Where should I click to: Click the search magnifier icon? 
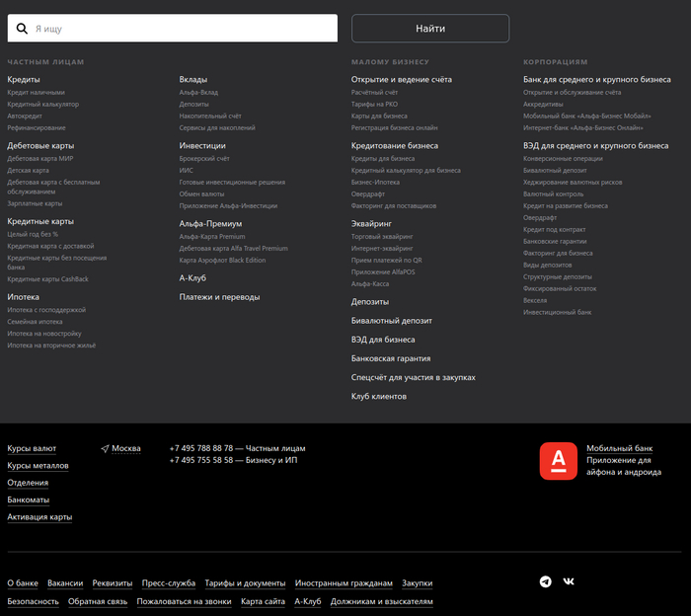[22, 29]
